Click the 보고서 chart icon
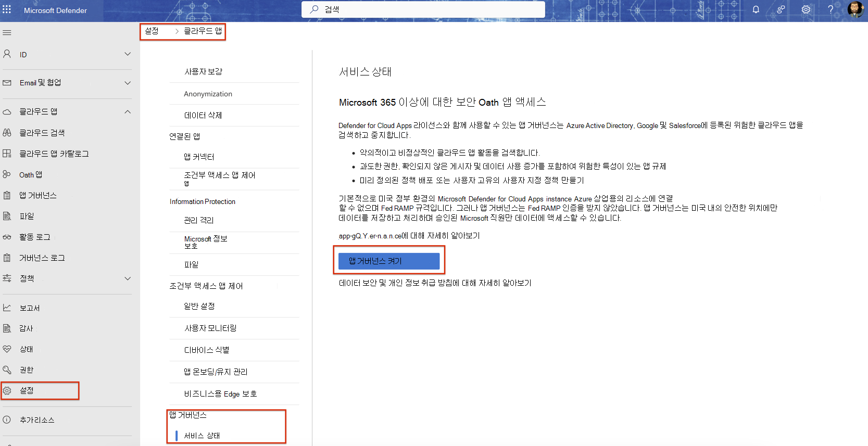Viewport: 868px width, 446px height. coord(7,308)
